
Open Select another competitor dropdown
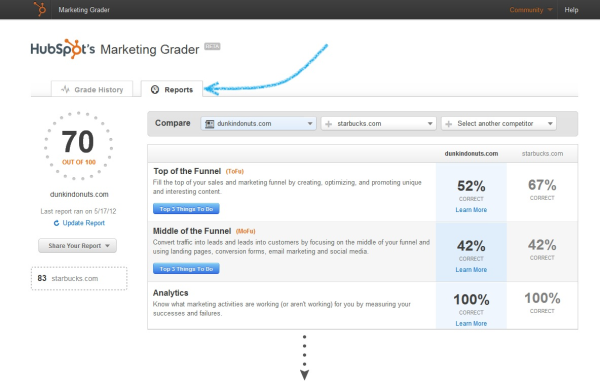click(x=499, y=124)
